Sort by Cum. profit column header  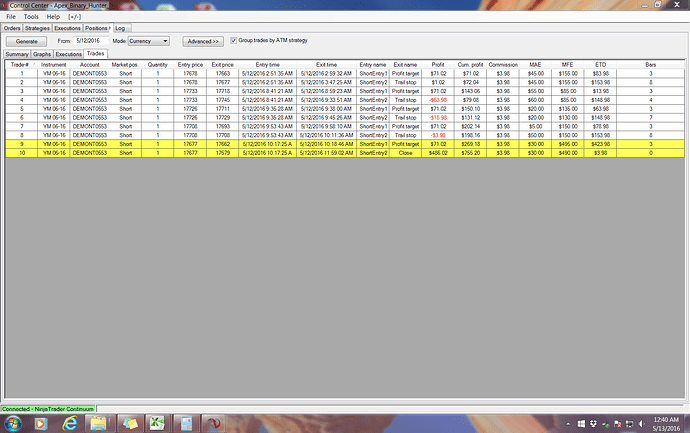point(470,65)
